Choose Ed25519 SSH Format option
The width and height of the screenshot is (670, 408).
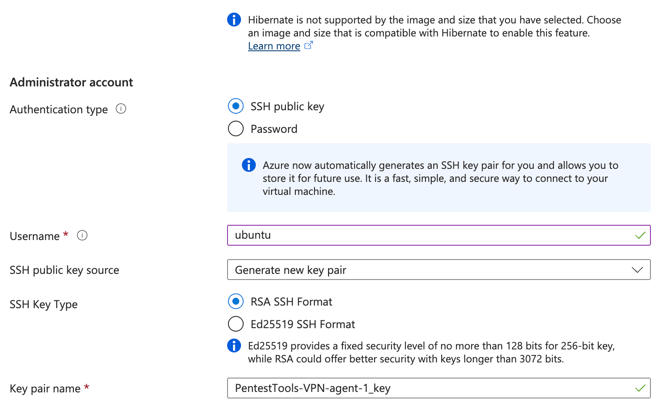point(236,324)
